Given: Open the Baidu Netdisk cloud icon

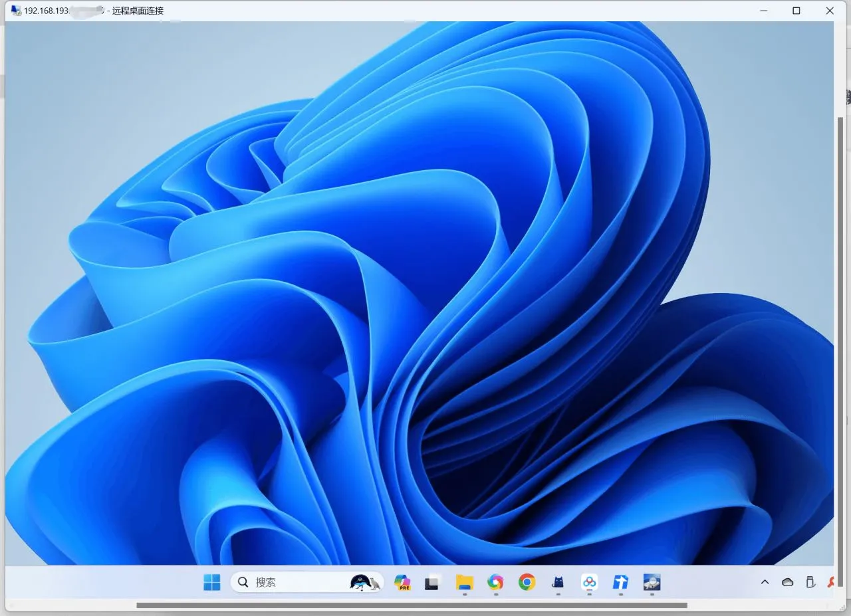Looking at the screenshot, I should (590, 582).
